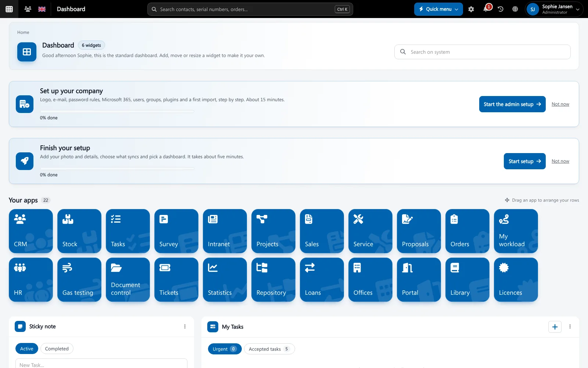
Task: Open the Loans app tile
Action: pyautogui.click(x=322, y=280)
